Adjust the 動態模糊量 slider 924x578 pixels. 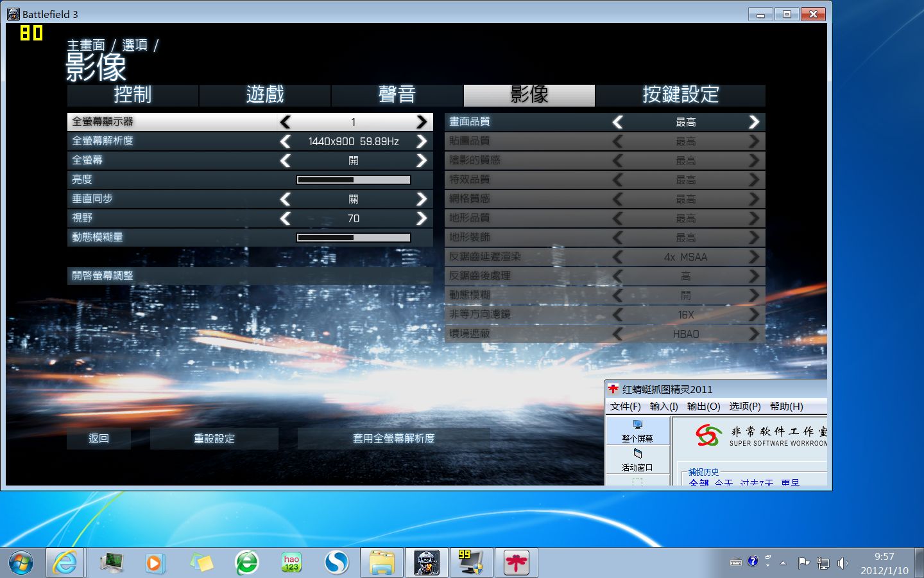click(354, 238)
